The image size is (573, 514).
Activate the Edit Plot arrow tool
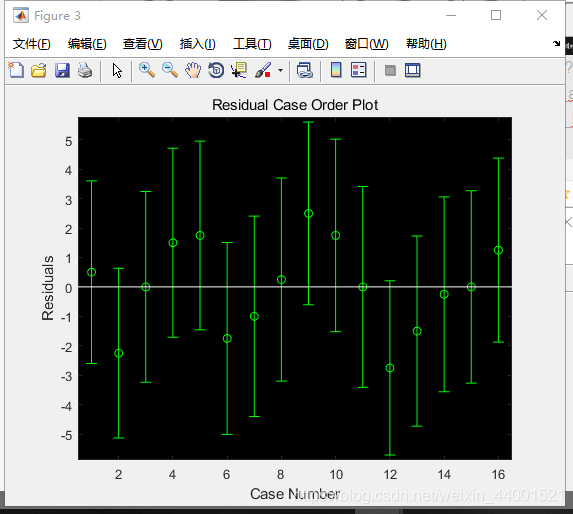pyautogui.click(x=117, y=71)
